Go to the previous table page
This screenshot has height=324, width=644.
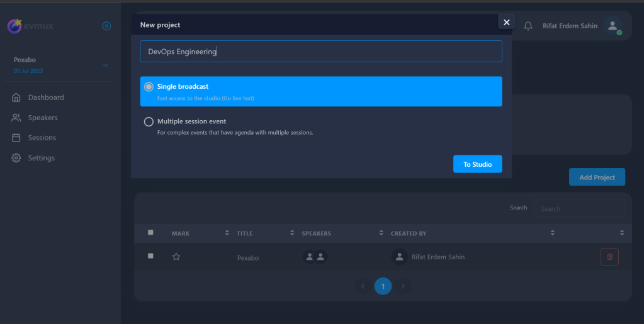coord(363,286)
